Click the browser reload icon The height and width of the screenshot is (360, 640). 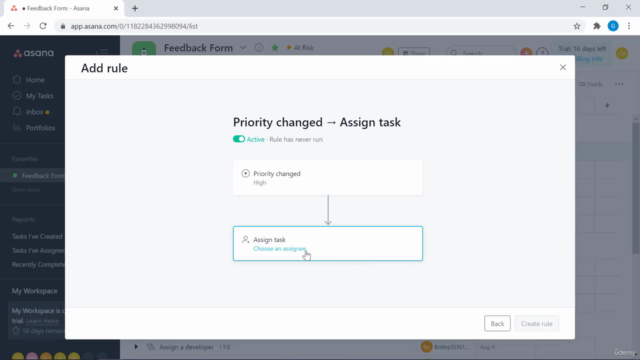43,26
